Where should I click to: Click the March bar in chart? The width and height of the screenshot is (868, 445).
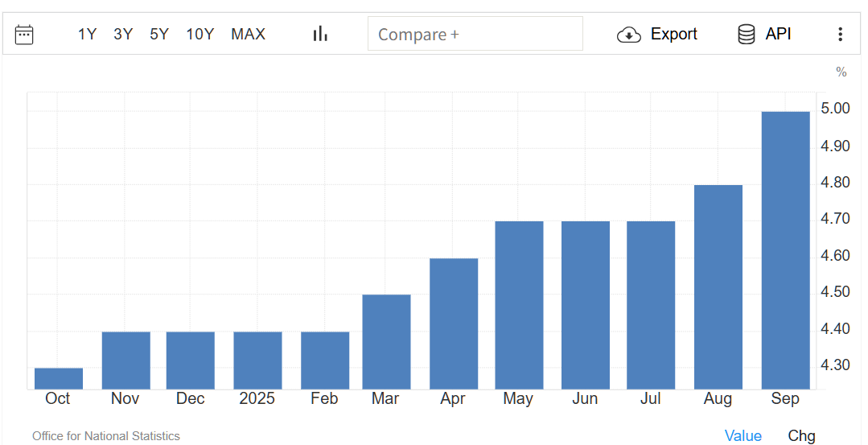[x=386, y=342]
